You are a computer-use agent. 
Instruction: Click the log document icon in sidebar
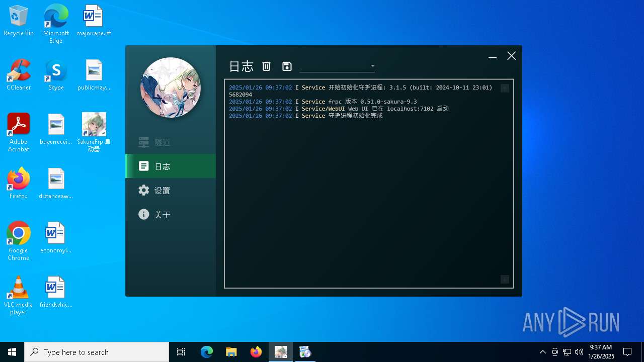click(144, 166)
